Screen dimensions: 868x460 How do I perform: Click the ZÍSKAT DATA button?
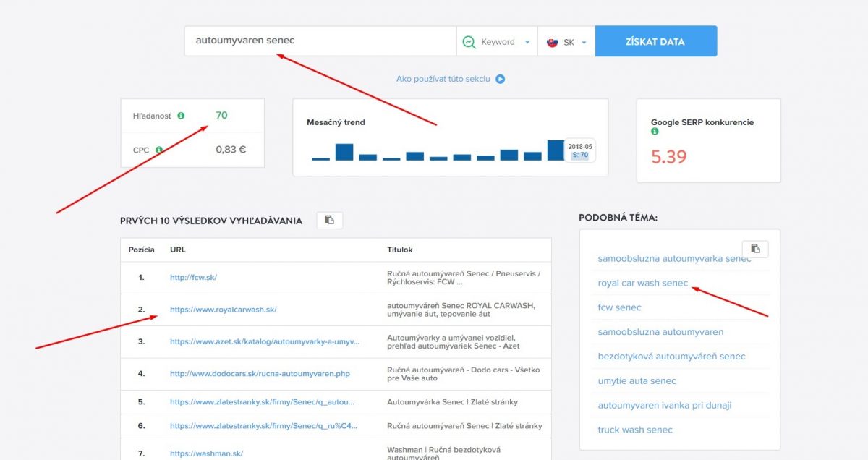pos(655,41)
